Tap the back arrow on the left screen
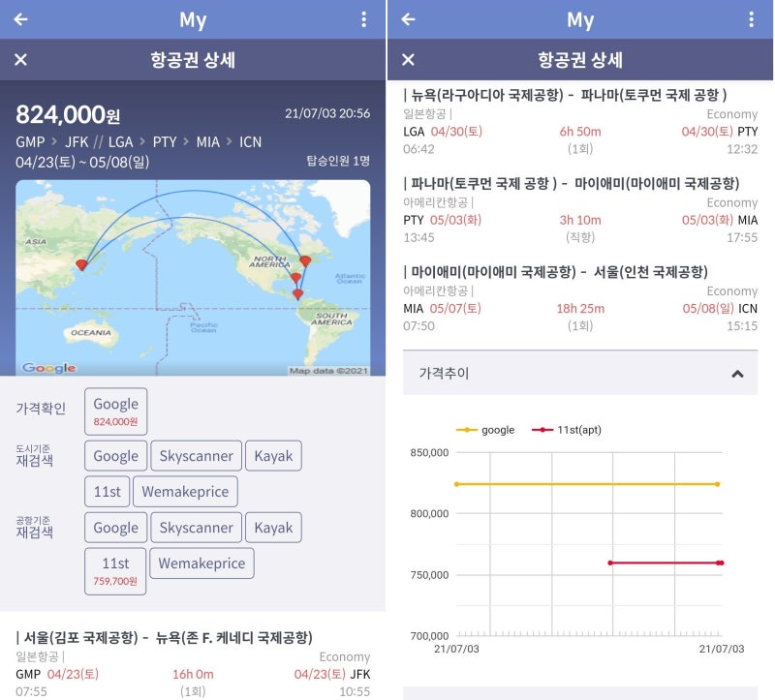This screenshot has width=775, height=700. (20, 19)
